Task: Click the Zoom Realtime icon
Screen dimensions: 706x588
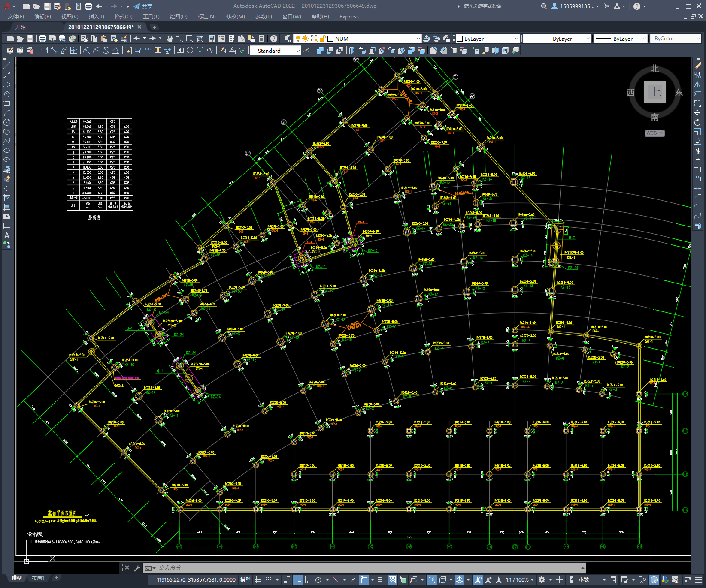Action: tap(180, 39)
